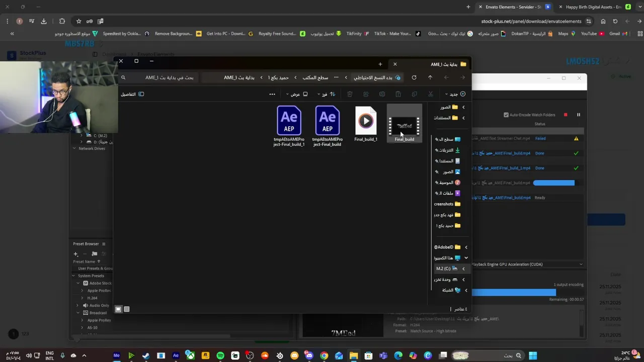Collapse the System Presets group
The image size is (644, 362).
tap(73, 276)
